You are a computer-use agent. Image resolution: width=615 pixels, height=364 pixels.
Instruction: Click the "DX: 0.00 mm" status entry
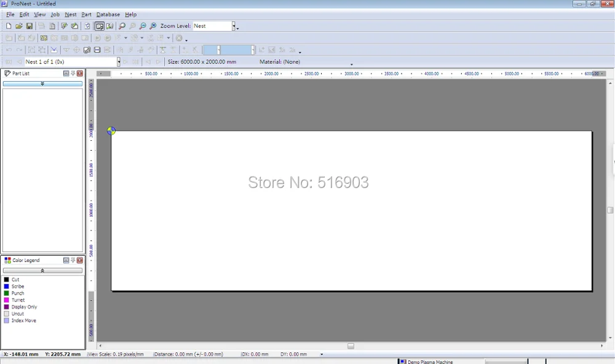point(255,354)
